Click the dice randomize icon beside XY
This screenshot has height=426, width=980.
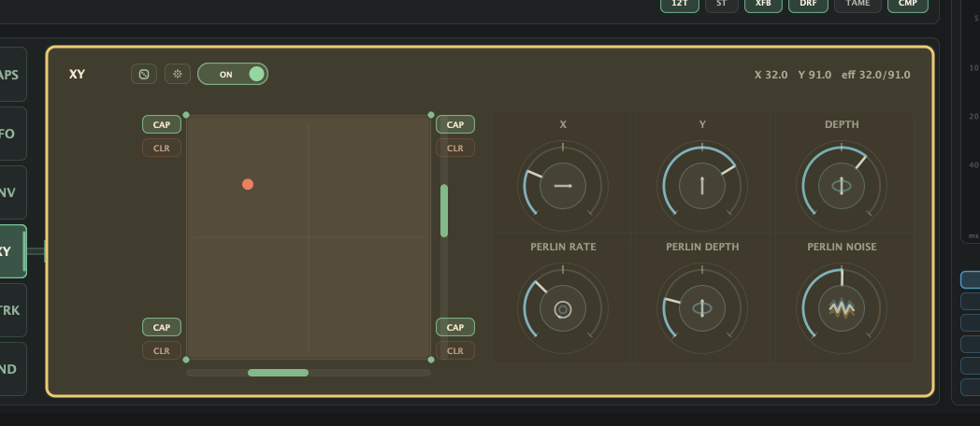144,75
